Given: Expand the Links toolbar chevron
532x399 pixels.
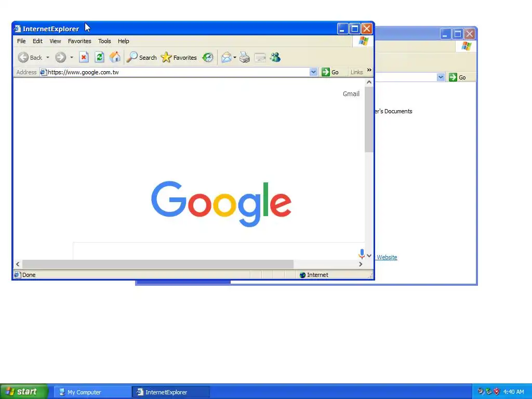Looking at the screenshot, I should pyautogui.click(x=369, y=70).
